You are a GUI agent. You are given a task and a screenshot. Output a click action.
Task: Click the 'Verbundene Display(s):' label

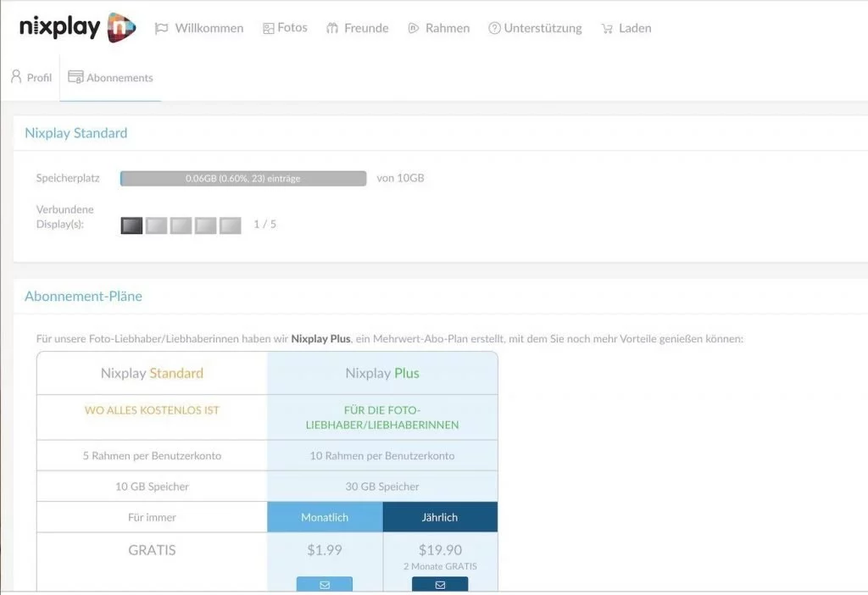point(64,217)
